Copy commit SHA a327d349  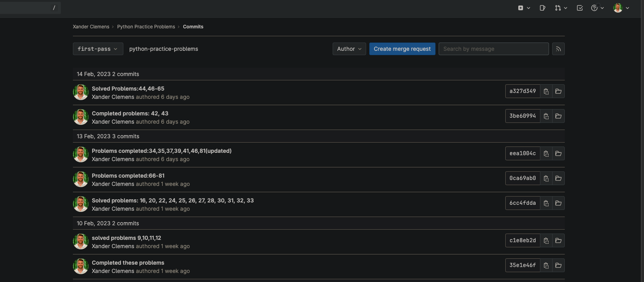click(x=546, y=91)
